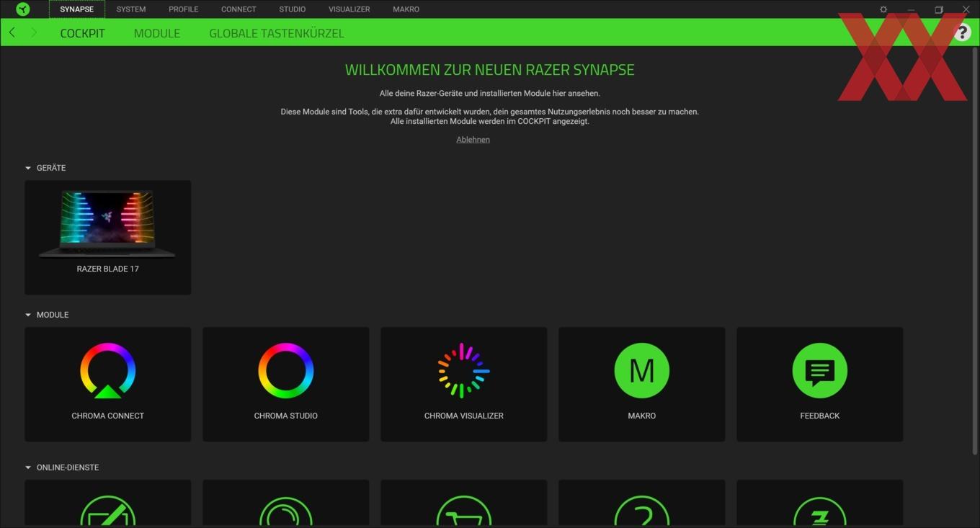Select the Cockpit subtab

coord(83,33)
